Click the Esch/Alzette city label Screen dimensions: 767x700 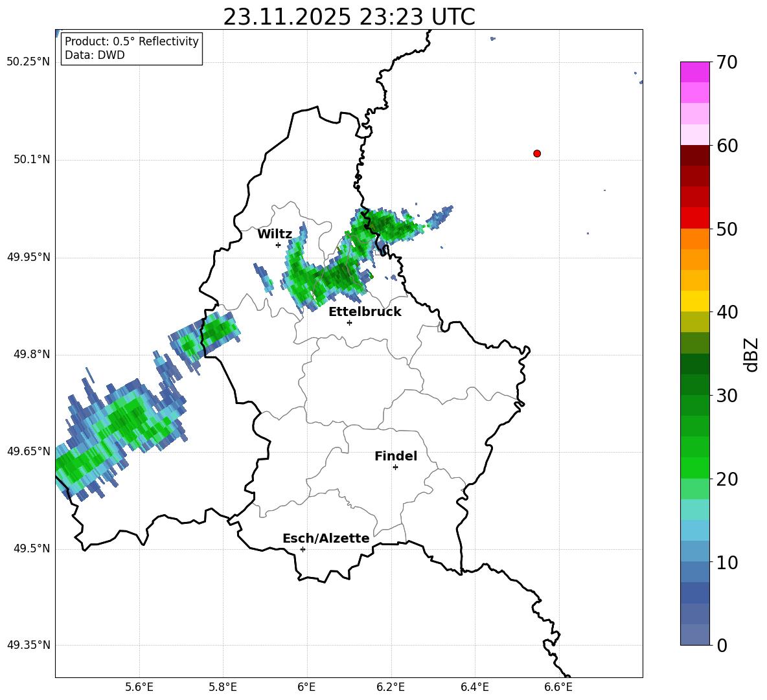(326, 538)
